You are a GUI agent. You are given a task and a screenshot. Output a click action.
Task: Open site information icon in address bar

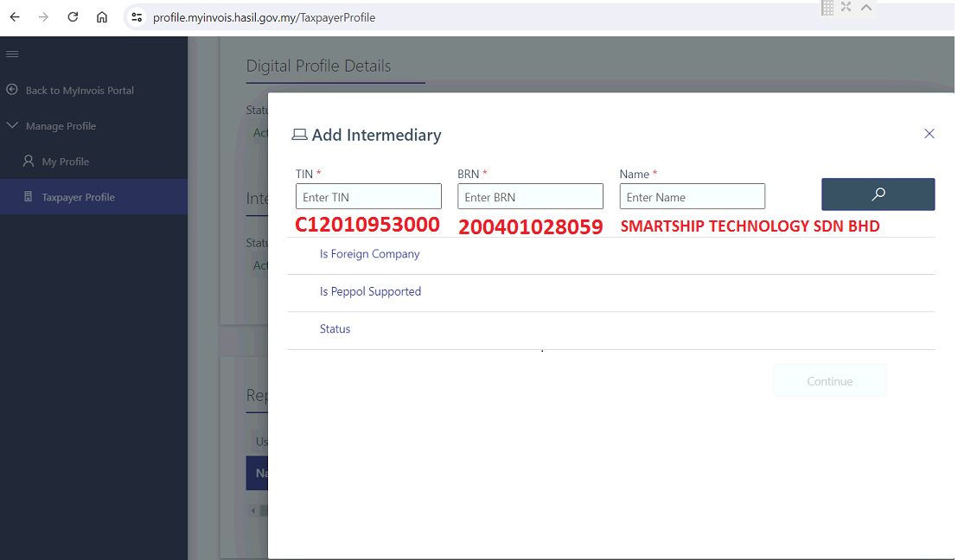pyautogui.click(x=136, y=17)
